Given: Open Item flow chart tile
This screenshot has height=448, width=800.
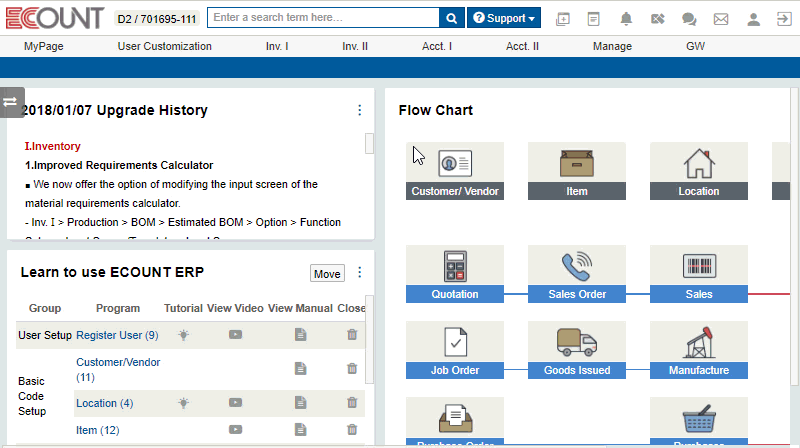Looking at the screenshot, I should tap(577, 171).
